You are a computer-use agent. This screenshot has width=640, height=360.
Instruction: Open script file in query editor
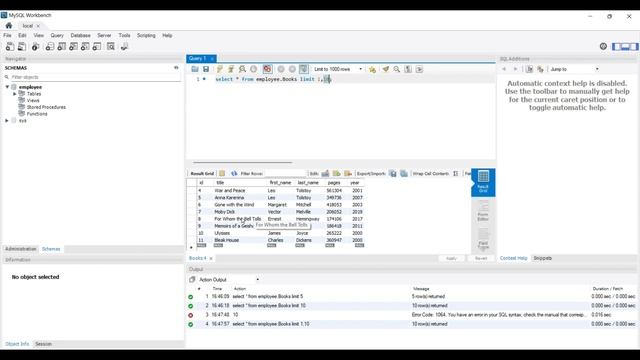[195, 69]
